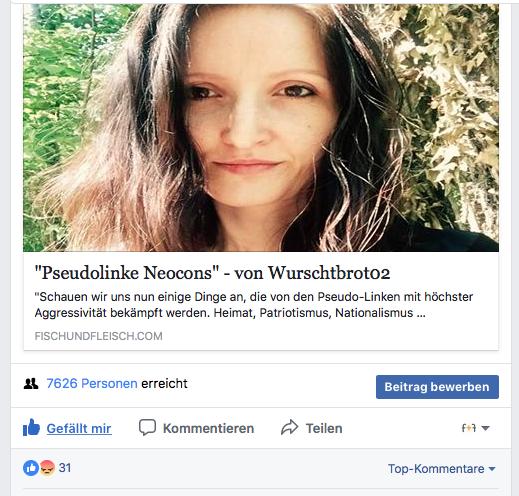Toggle Gefällt mir on the post
This screenshot has width=519, height=496.
pos(79,428)
